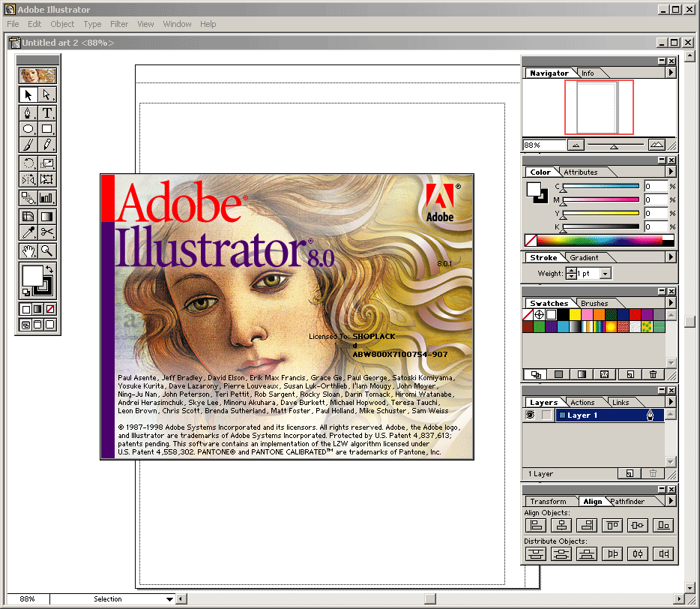Open the File menu

pyautogui.click(x=13, y=24)
